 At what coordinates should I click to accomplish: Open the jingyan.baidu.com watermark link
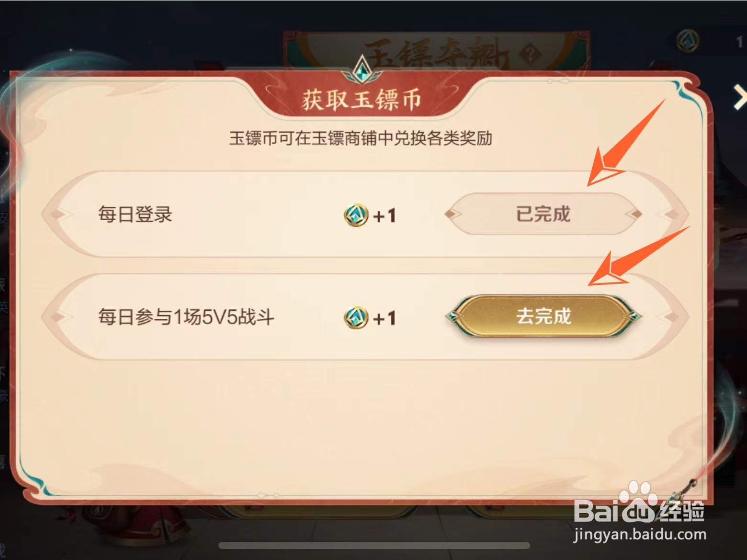pyautogui.click(x=640, y=534)
